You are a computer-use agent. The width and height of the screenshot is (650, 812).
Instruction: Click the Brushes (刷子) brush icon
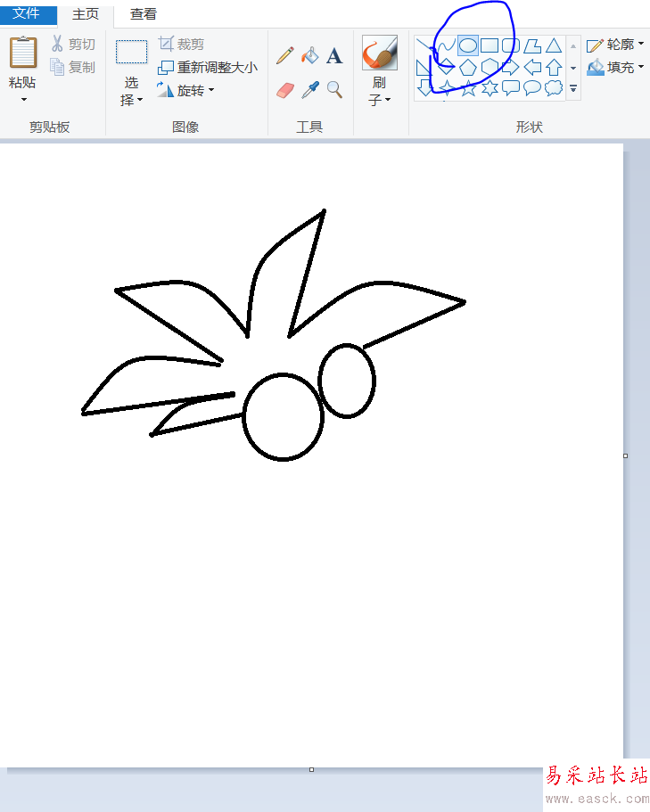click(x=380, y=53)
